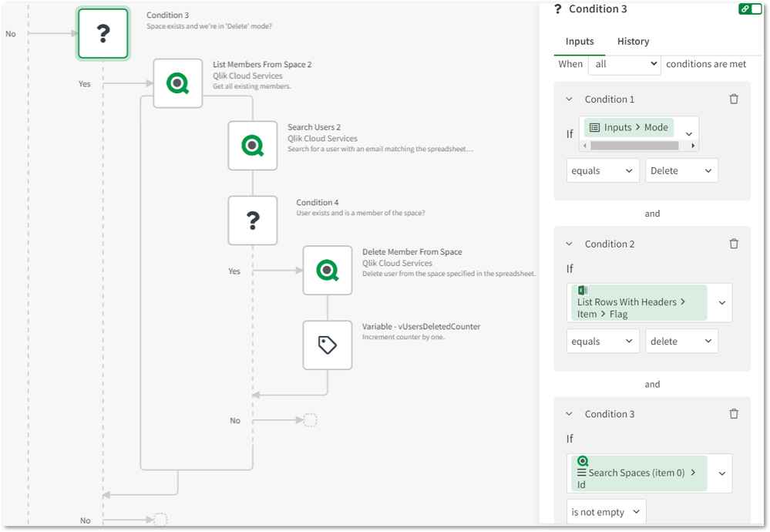
Task: Change the 'Delete' value dropdown in Condition 1
Action: tap(681, 170)
